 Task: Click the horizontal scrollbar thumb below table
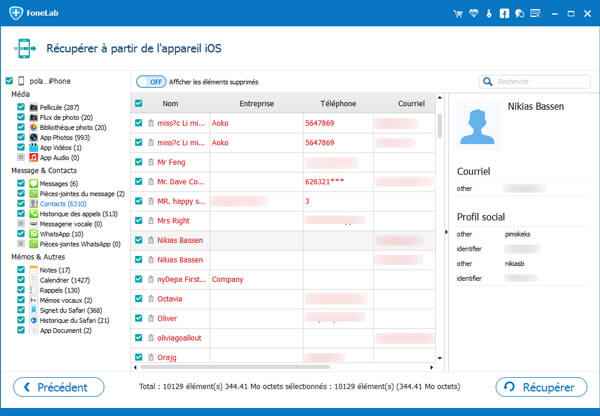pyautogui.click(x=235, y=367)
